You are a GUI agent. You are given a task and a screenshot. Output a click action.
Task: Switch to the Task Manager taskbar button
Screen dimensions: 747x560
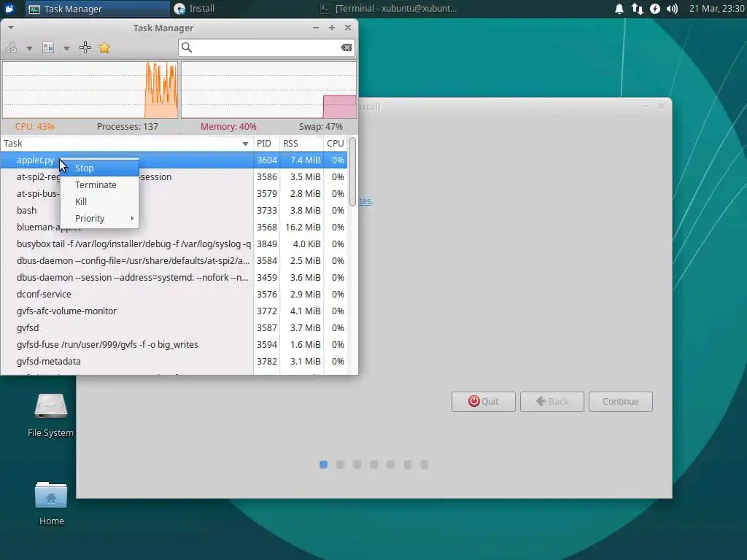(x=97, y=9)
